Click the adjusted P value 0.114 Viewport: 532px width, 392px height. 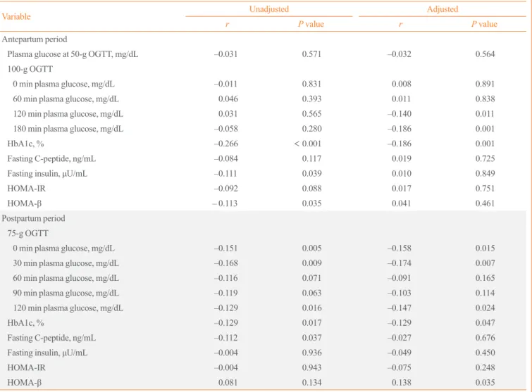485,293
